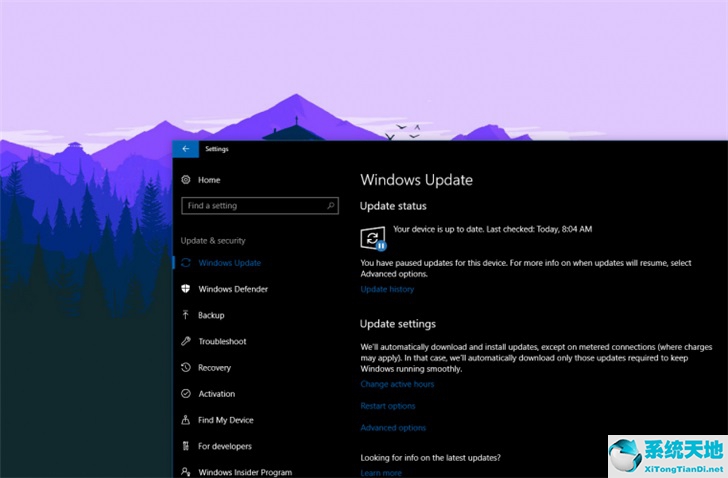Click the 'Update settings' heading

(397, 324)
